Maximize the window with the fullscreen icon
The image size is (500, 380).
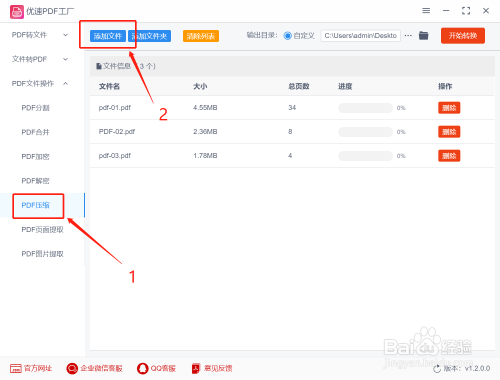point(466,11)
